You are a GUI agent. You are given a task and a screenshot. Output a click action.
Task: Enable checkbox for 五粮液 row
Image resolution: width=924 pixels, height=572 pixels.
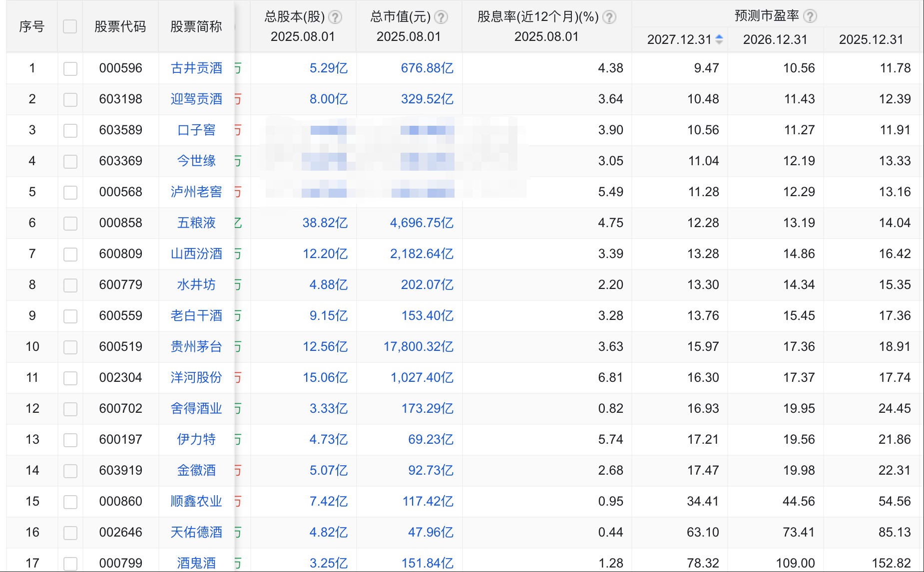(70, 223)
